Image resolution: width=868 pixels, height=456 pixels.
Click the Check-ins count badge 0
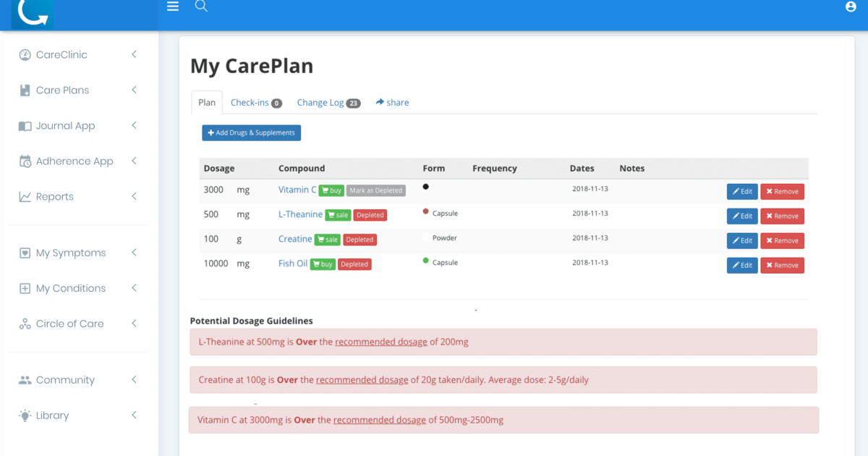click(x=276, y=104)
